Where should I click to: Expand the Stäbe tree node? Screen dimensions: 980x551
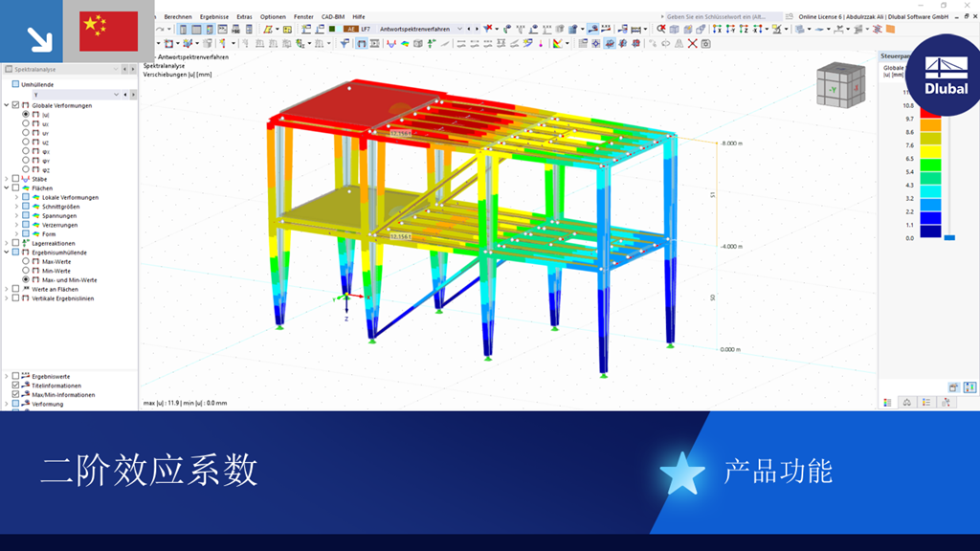7,179
